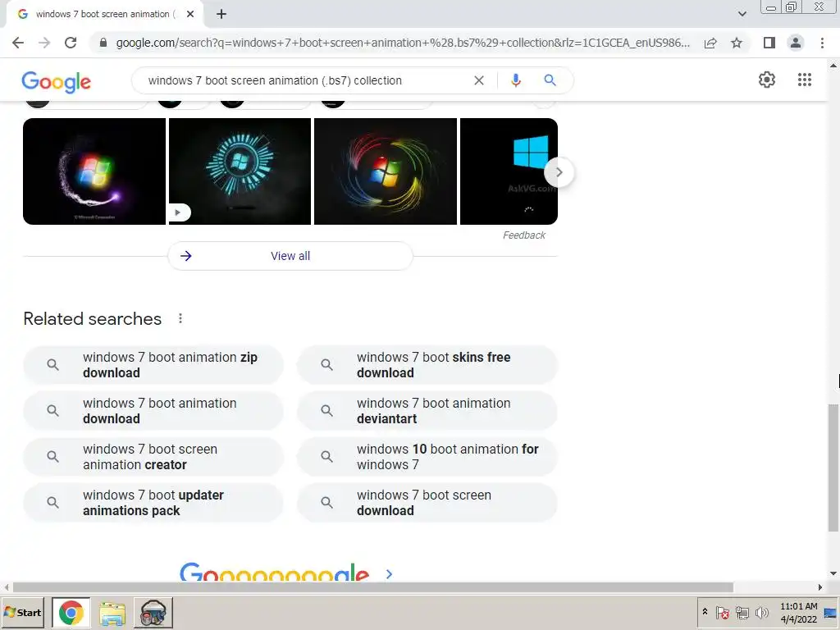Click the show desktop tray icon
The image size is (840, 630).
(x=832, y=613)
